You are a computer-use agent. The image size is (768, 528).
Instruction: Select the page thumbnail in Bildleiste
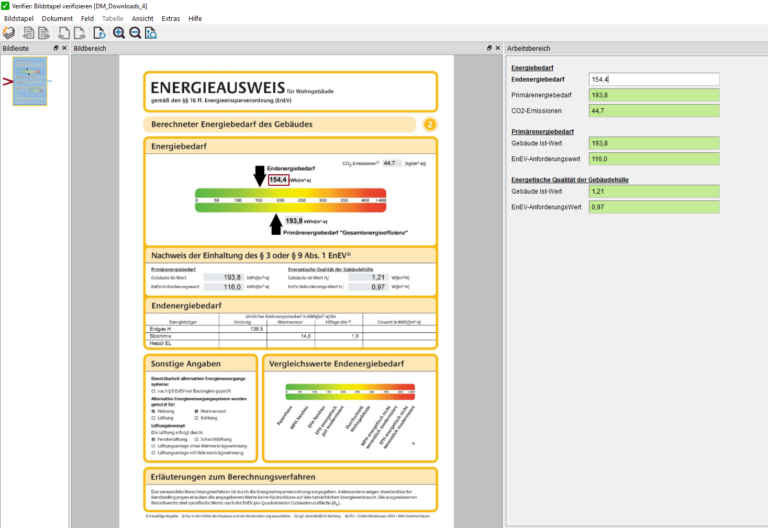pyautogui.click(x=30, y=81)
